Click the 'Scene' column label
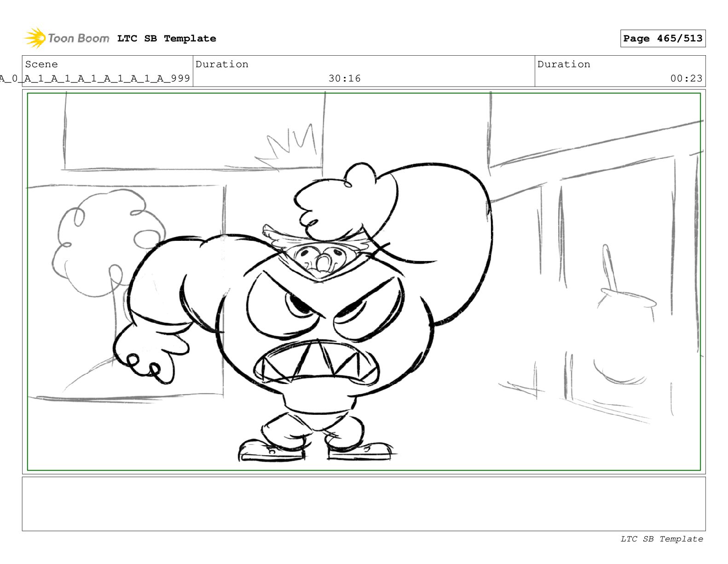728x564 pixels. tap(41, 64)
